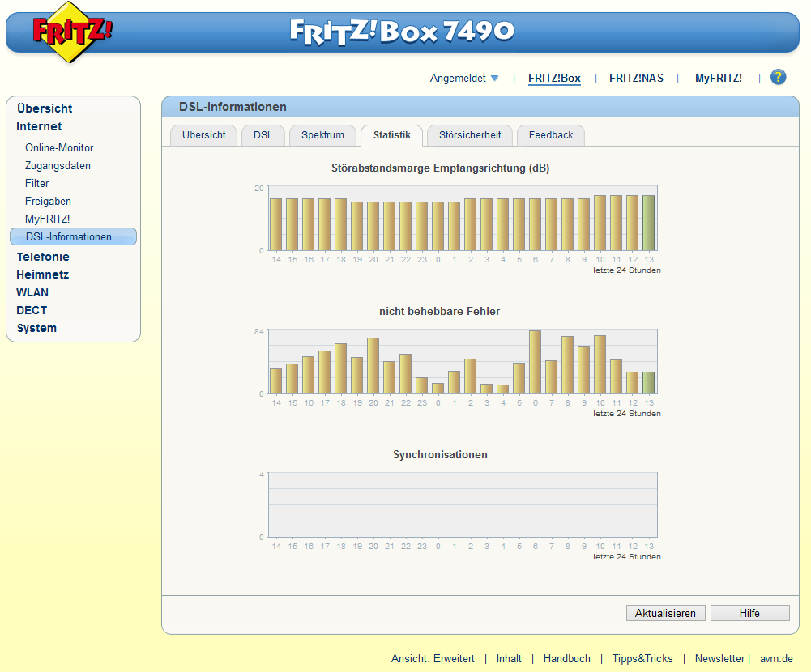This screenshot has height=672, width=811.
Task: Open the Inhalt footer link
Action: point(509,658)
